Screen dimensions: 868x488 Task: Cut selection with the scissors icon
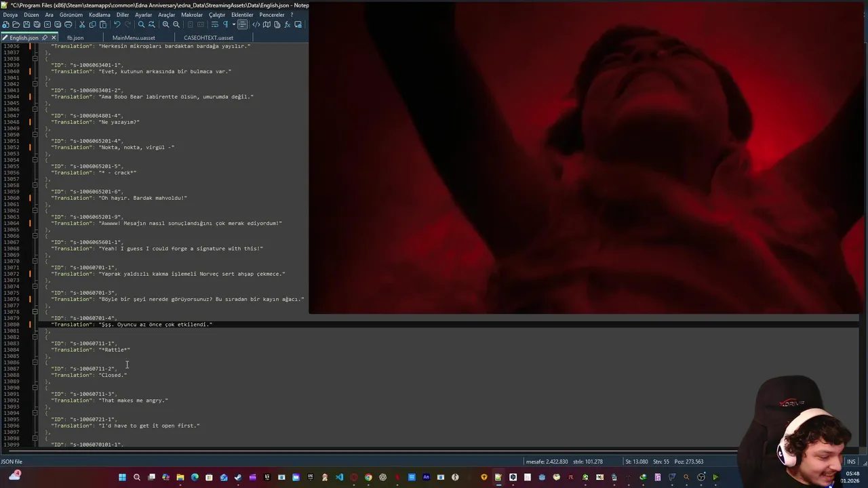82,24
